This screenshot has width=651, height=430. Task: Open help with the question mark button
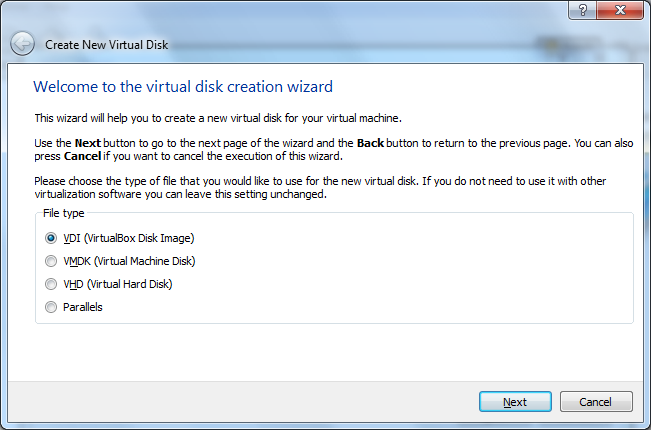click(x=582, y=10)
